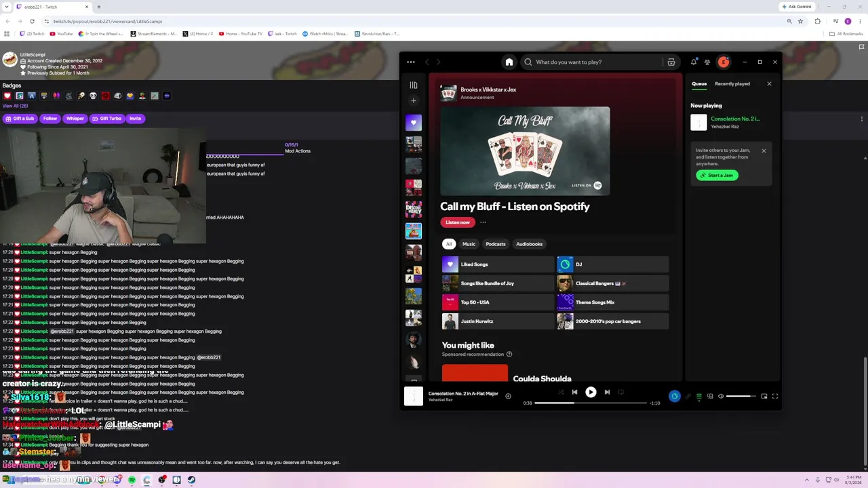
Task: Skip to previous track
Action: pos(574,392)
